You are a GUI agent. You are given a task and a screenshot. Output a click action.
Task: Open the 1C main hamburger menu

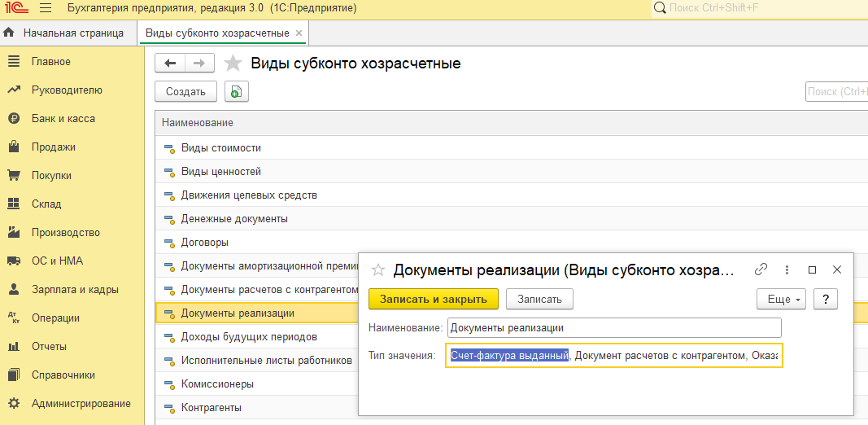tap(46, 8)
